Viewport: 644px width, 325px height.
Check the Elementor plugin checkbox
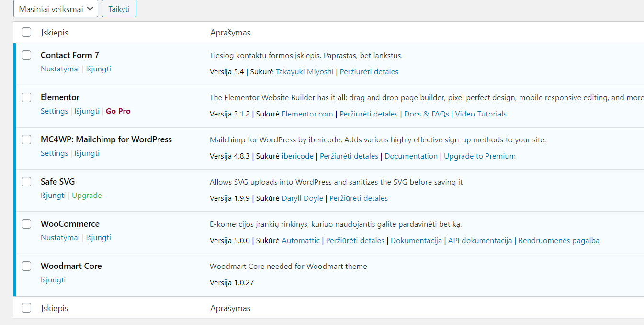pos(26,97)
